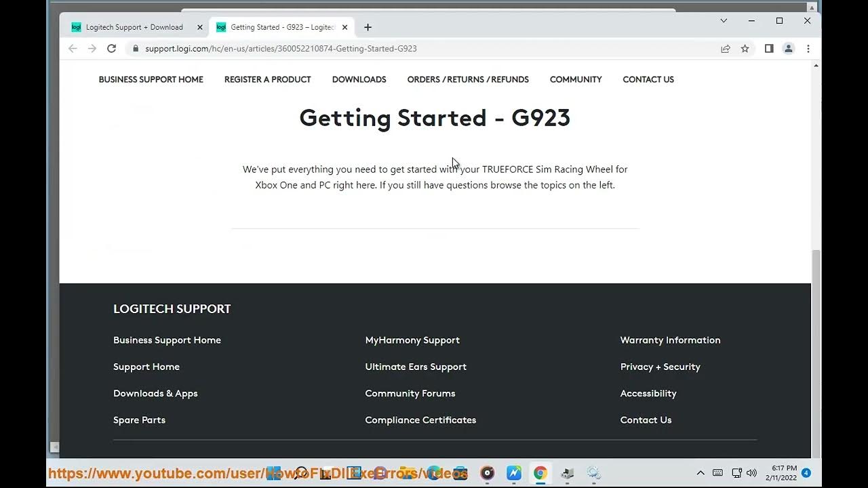The width and height of the screenshot is (868, 488).
Task: Open Chrome side panel
Action: (x=769, y=49)
